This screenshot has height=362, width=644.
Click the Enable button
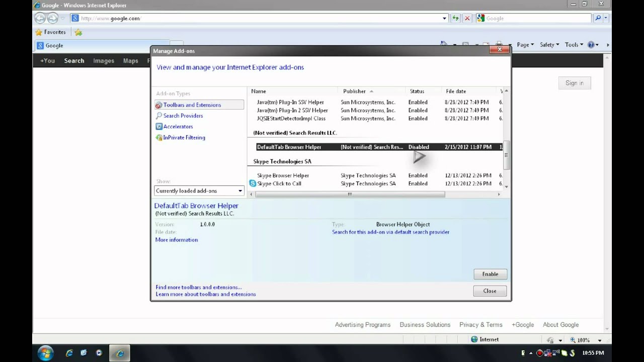[490, 274]
